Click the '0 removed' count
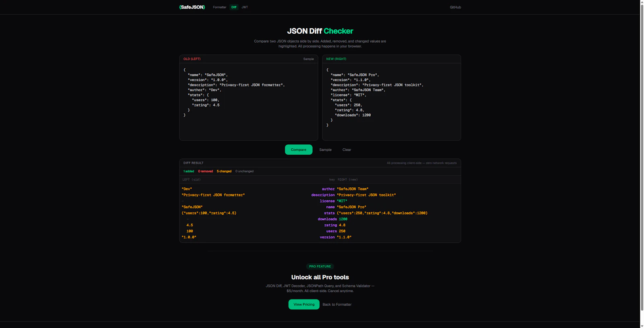 click(205, 171)
